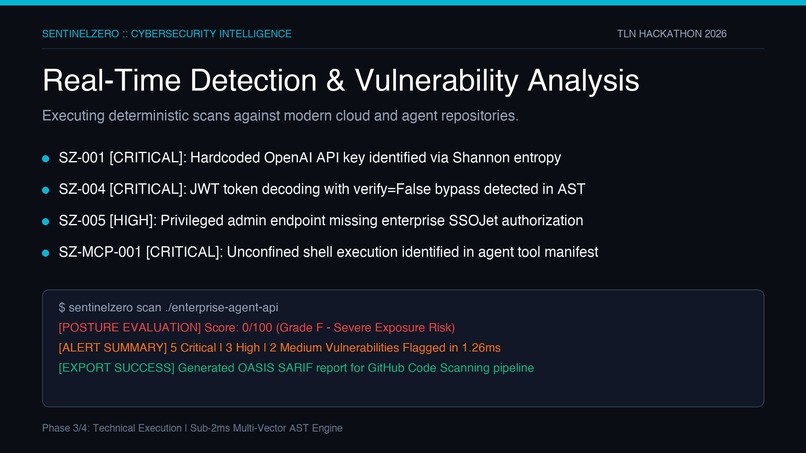Click the SZ-005 privileged admin endpoint line
This screenshot has width=806, height=453.
pyautogui.click(x=321, y=221)
